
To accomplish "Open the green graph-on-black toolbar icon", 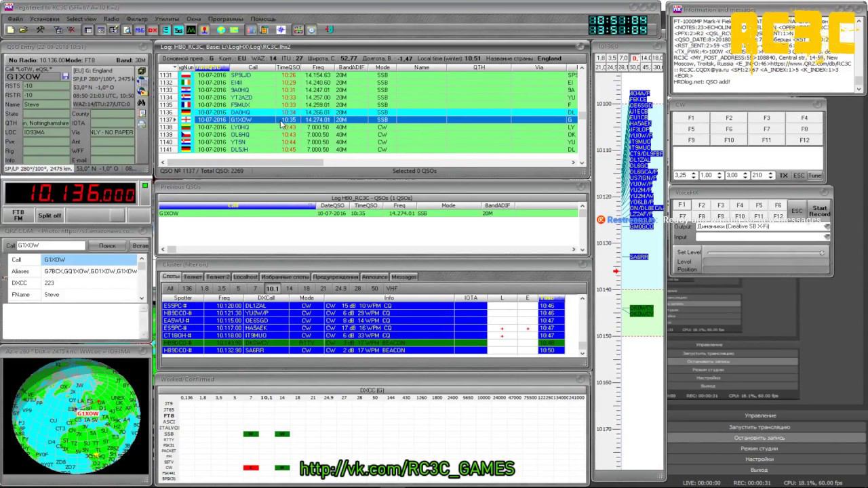I will pyautogui.click(x=191, y=30).
